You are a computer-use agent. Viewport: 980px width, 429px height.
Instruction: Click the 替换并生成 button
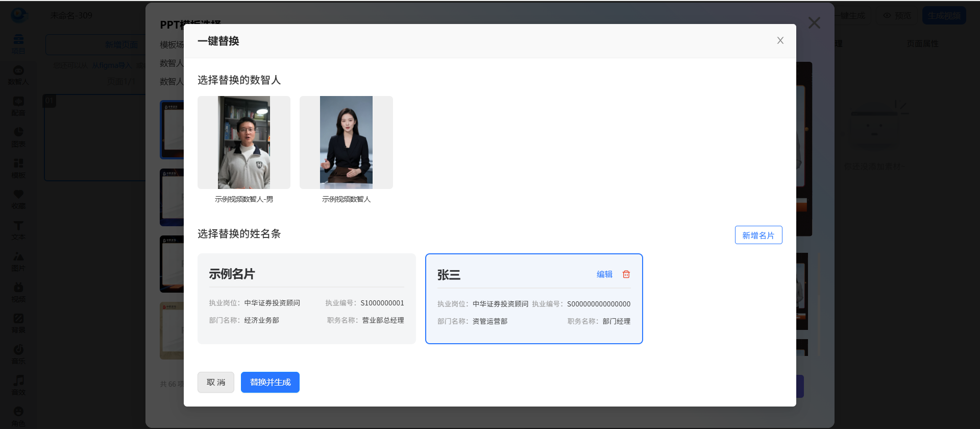coord(270,382)
